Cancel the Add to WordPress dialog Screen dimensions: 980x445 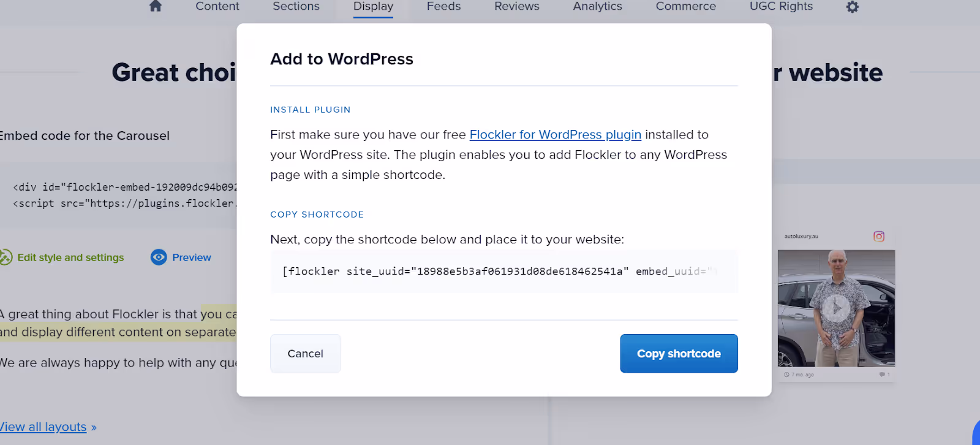point(306,354)
